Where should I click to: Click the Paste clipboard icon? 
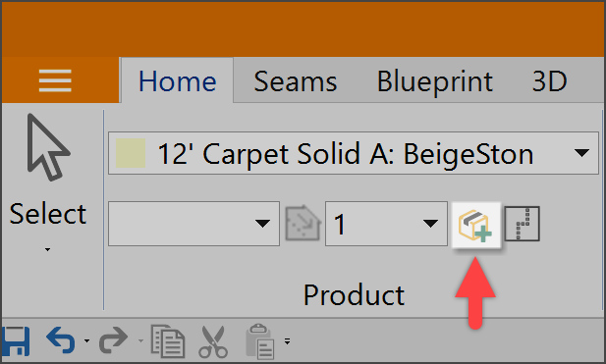click(x=260, y=341)
